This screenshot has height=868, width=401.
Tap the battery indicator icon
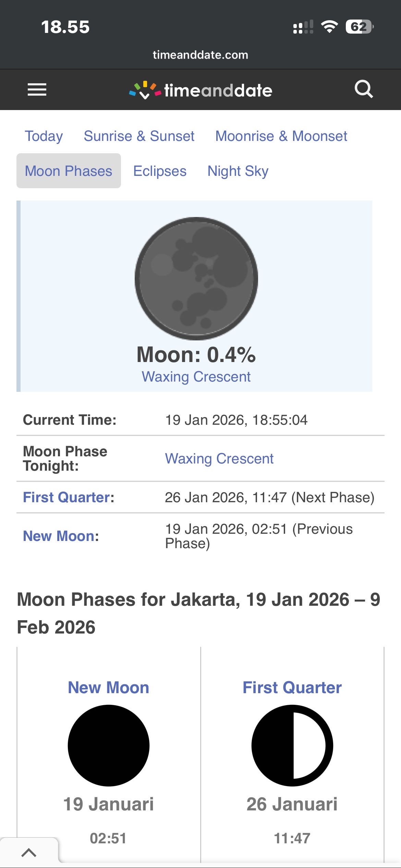pos(359,27)
